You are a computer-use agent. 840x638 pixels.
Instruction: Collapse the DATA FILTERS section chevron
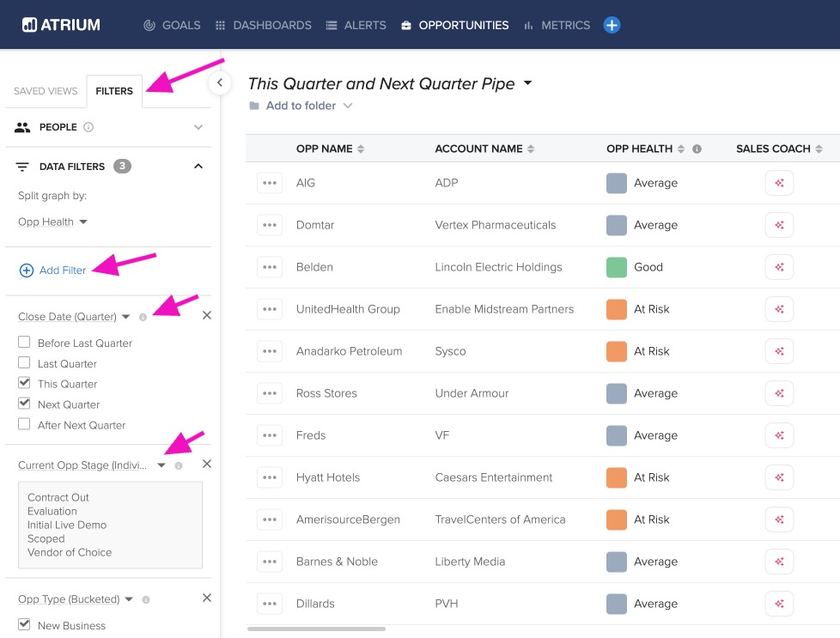198,166
